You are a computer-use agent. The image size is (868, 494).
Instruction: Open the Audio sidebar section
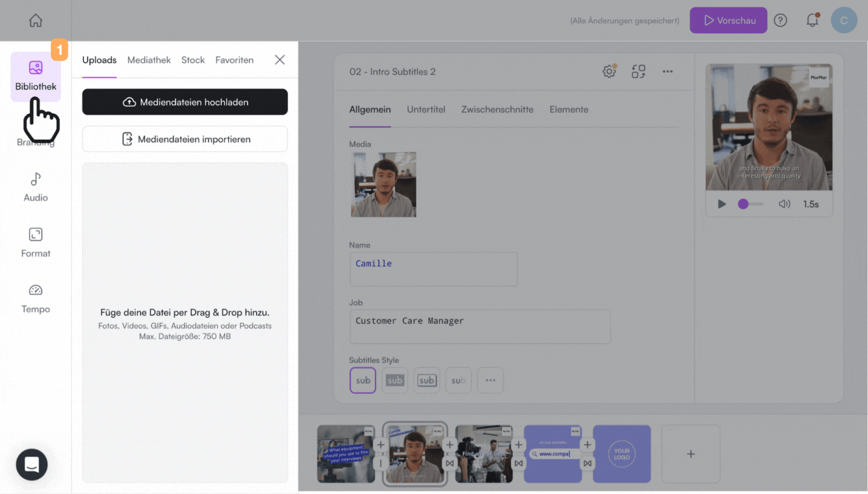click(x=36, y=187)
